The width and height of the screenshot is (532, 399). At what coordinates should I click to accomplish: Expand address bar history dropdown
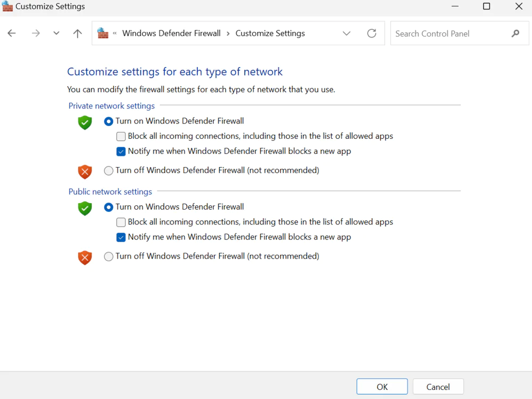click(346, 33)
